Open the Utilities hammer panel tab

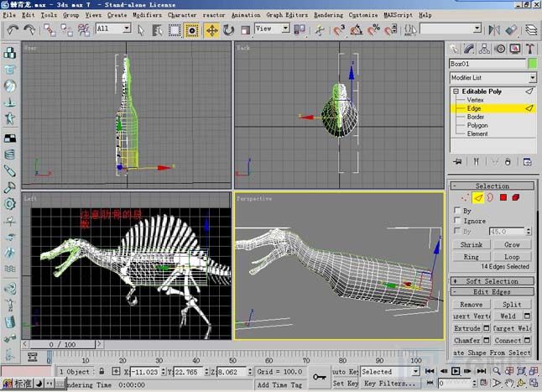pyautogui.click(x=530, y=49)
